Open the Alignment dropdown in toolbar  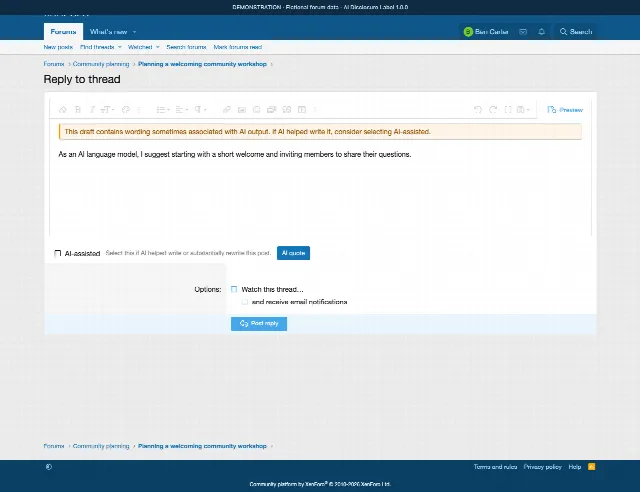click(x=181, y=109)
